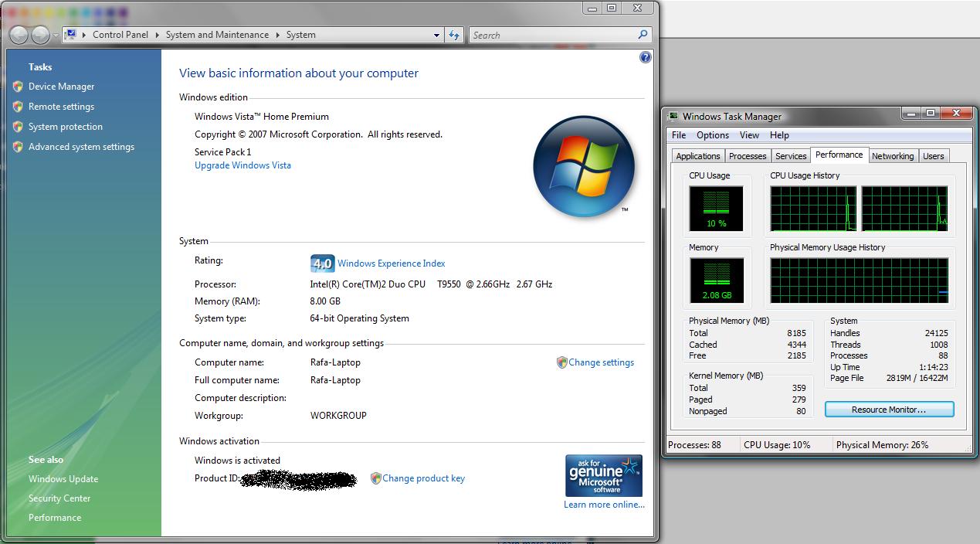Open Performance link under See also
This screenshot has height=544, width=980.
tap(55, 518)
